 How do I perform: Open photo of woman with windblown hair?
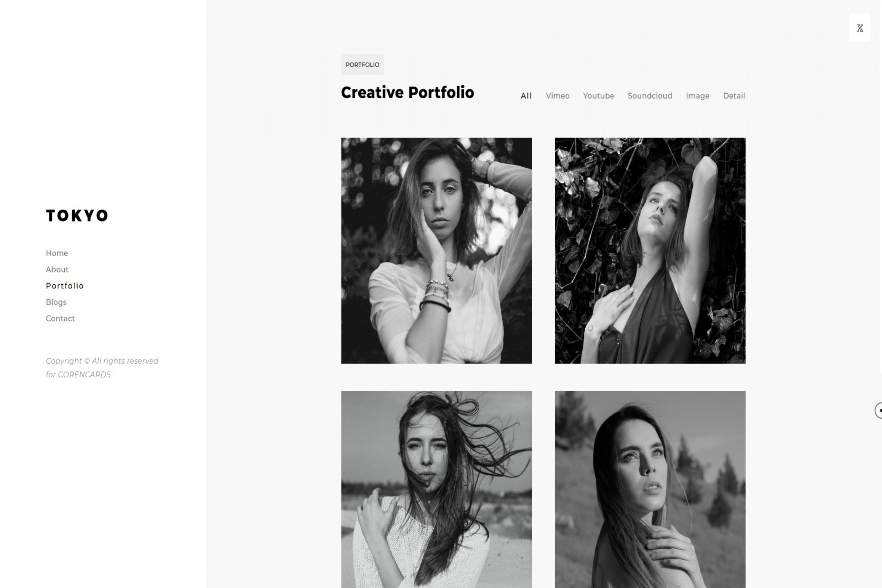pos(436,489)
